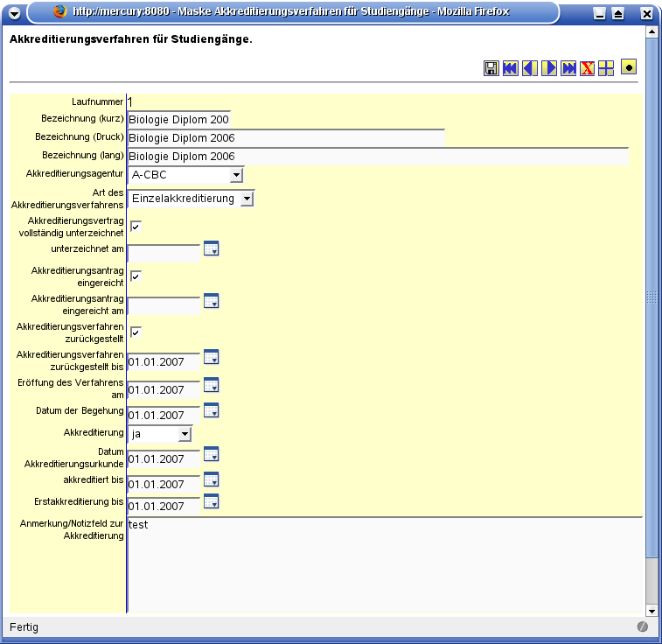Click the 'Akkreditierungsagentur' label
The height and width of the screenshot is (644, 662).
[x=74, y=173]
